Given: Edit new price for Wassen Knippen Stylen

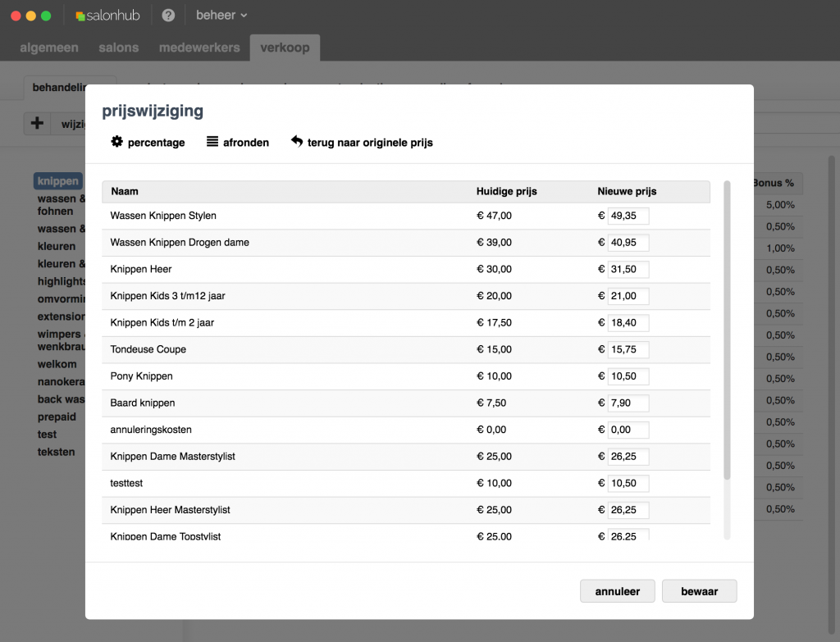Looking at the screenshot, I should pos(628,216).
